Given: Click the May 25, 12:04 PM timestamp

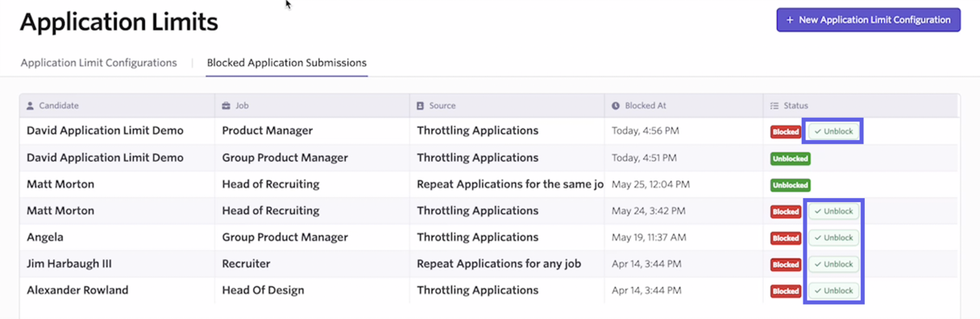Looking at the screenshot, I should click(x=650, y=184).
